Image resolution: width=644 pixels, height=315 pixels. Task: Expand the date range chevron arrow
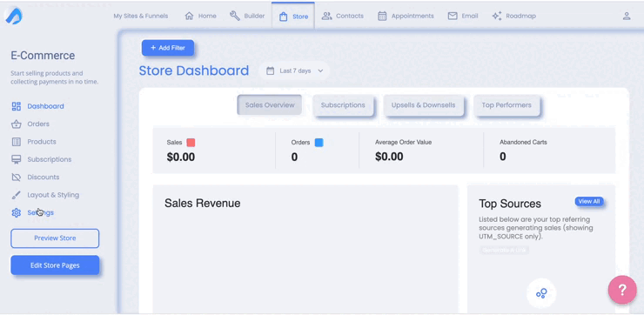(x=321, y=70)
